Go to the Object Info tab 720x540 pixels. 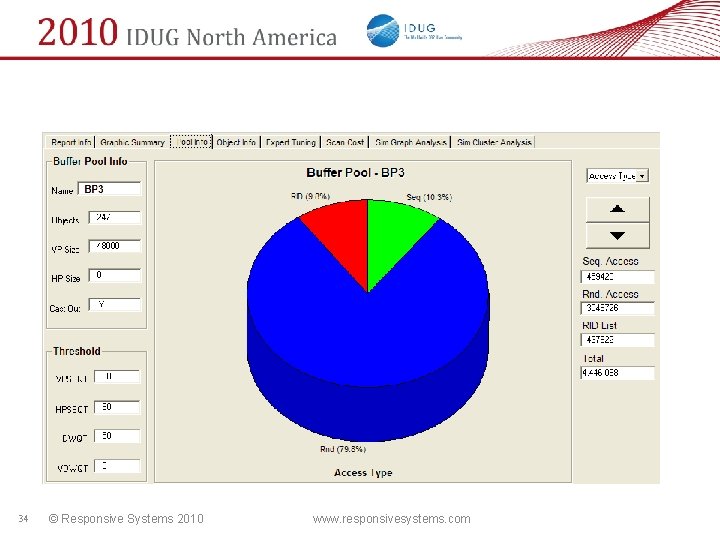coord(236,142)
